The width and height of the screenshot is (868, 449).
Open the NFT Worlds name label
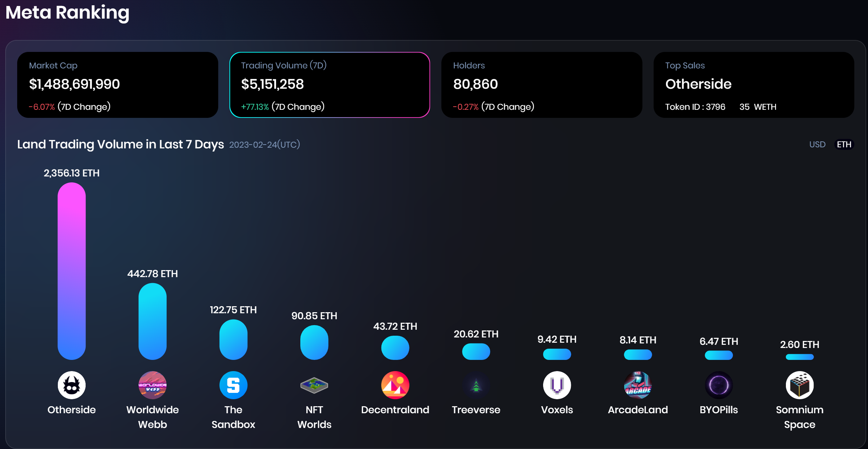tap(314, 417)
